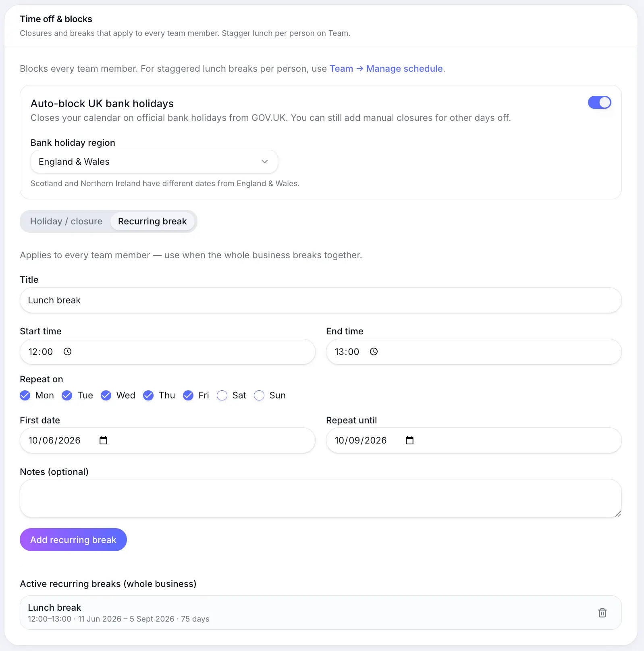Check the Sat repeat day
This screenshot has width=644, height=651.
(x=222, y=395)
